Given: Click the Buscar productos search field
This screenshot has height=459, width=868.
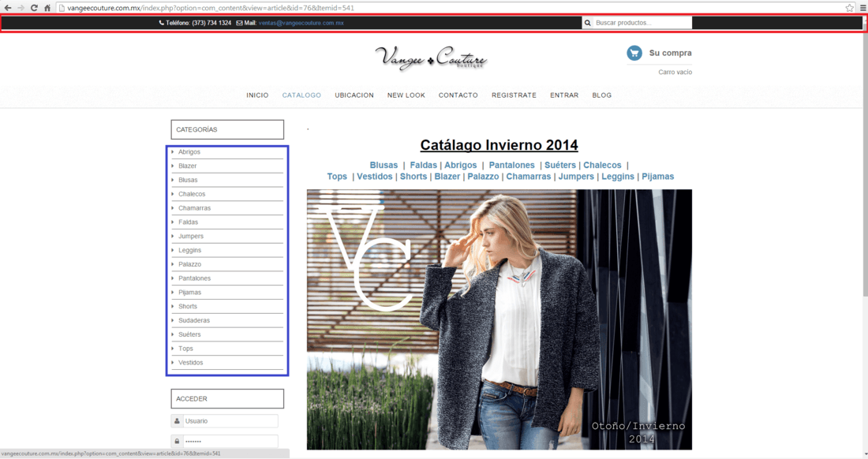Looking at the screenshot, I should [x=642, y=23].
